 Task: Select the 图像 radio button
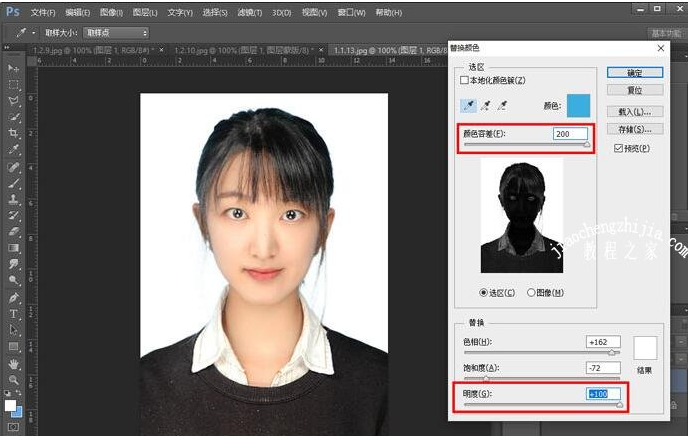pos(531,292)
